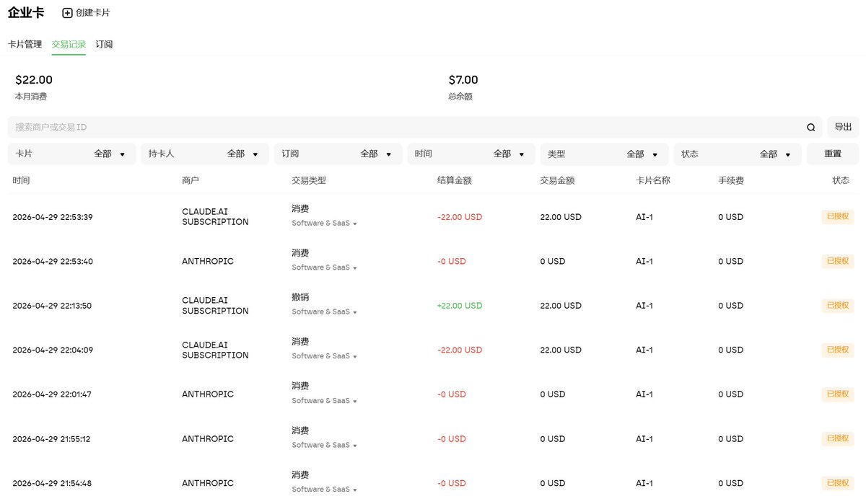
Task: Click the 撤销 transaction type label
Action: 300,297
